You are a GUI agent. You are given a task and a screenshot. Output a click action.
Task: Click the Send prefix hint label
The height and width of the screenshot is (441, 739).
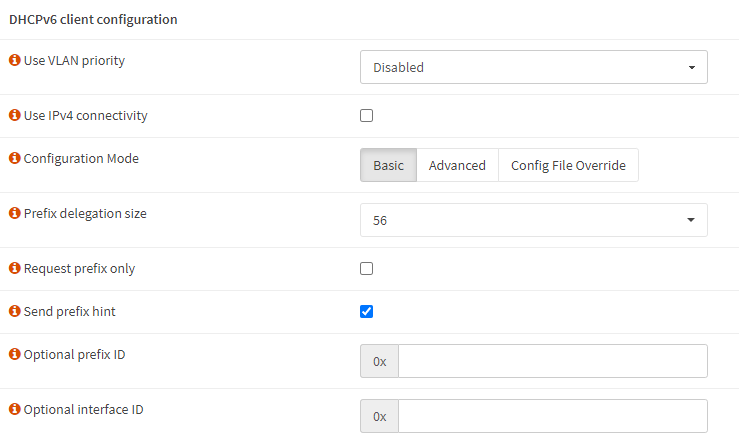pyautogui.click(x=70, y=311)
